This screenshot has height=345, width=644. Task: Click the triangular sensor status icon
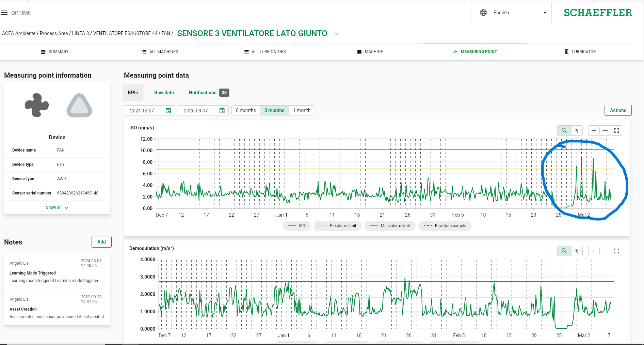[79, 105]
